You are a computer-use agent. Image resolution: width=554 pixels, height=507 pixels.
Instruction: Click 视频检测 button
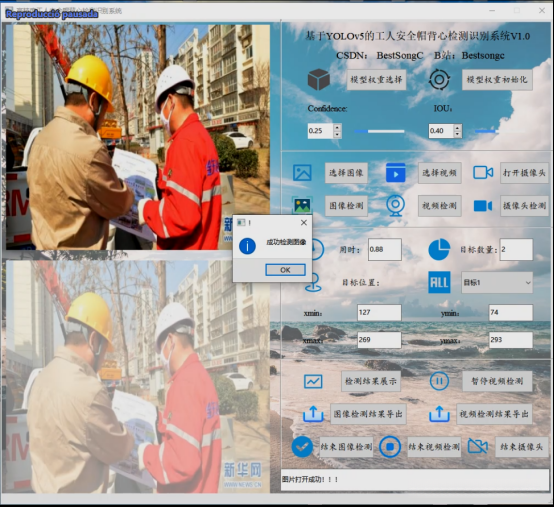[440, 206]
